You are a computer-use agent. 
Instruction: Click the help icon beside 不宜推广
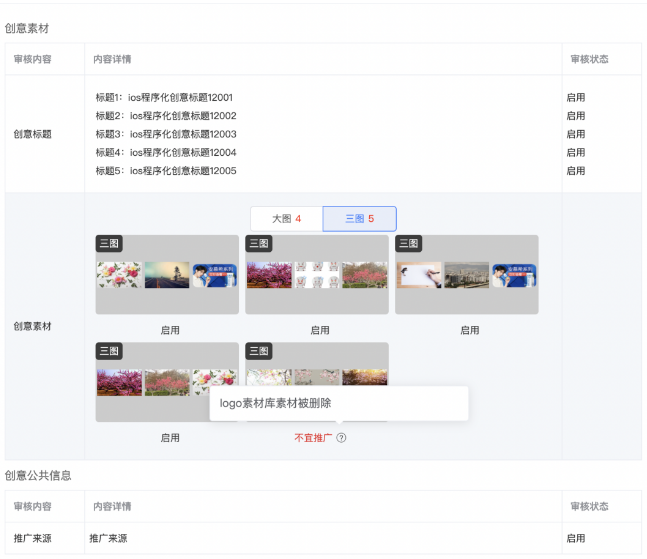(x=341, y=438)
